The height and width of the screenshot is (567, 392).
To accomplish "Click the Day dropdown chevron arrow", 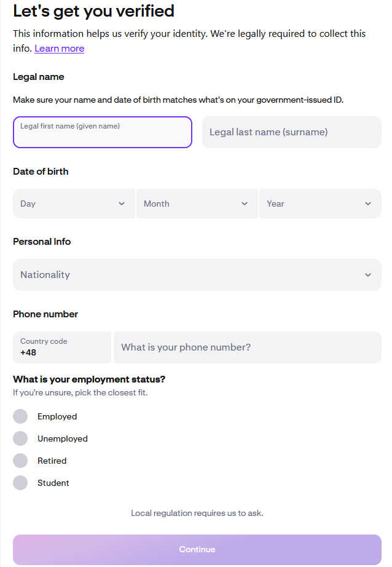I will [122, 204].
